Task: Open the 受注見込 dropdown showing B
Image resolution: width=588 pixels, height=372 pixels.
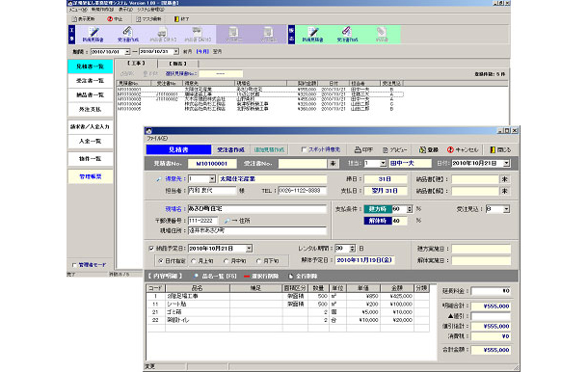Action: click(x=507, y=209)
